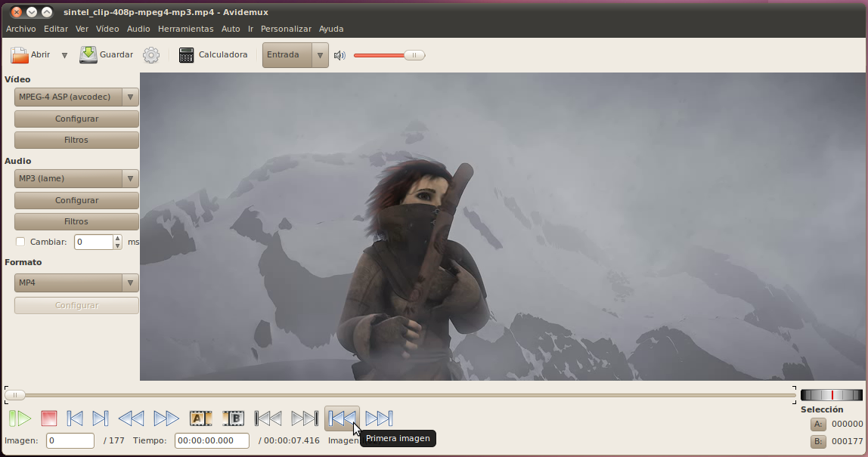Start playback with the green play button

tap(20, 418)
